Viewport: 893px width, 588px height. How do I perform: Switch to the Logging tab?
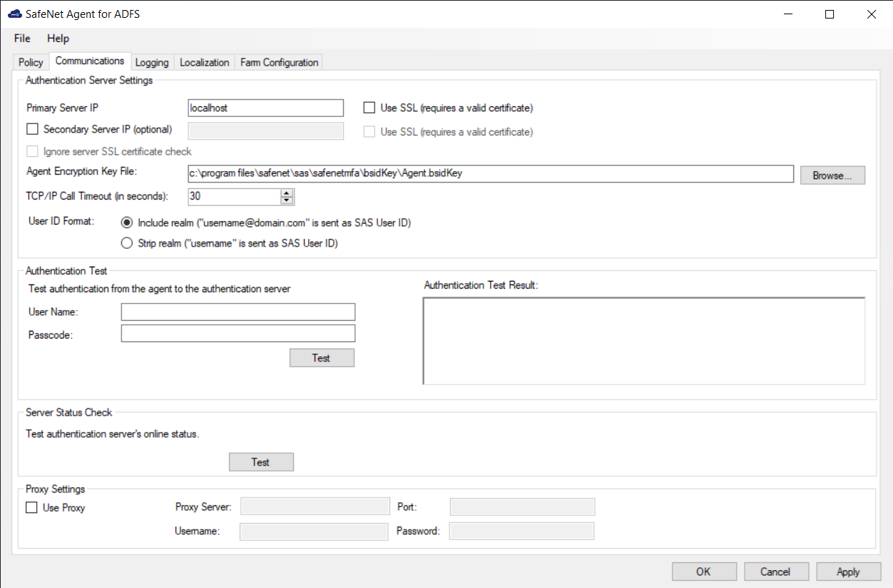[x=151, y=63]
